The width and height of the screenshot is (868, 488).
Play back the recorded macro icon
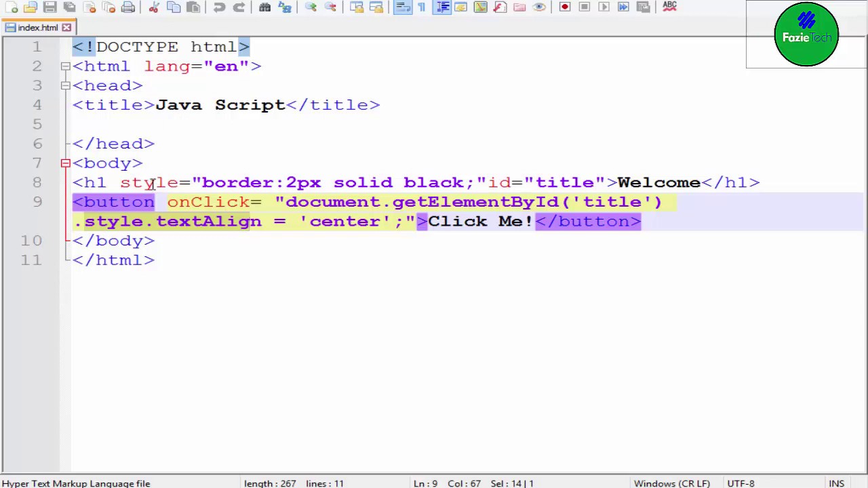point(604,7)
